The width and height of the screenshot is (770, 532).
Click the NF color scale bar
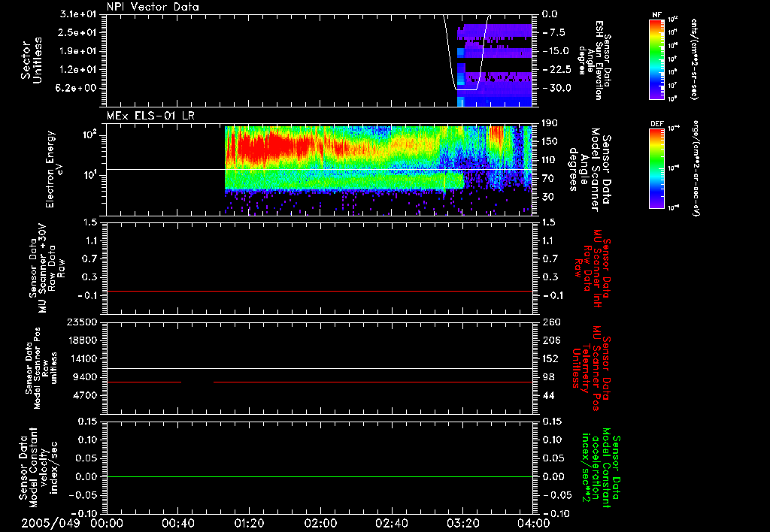(656, 59)
